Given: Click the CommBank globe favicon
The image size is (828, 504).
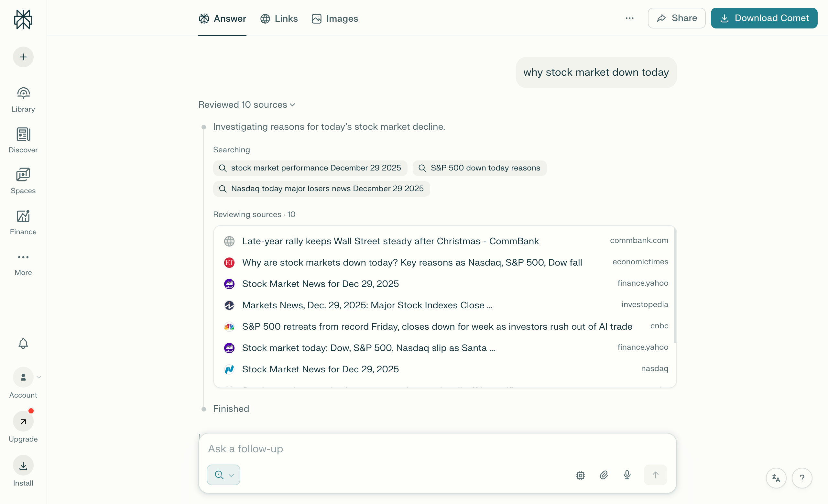Looking at the screenshot, I should point(229,241).
